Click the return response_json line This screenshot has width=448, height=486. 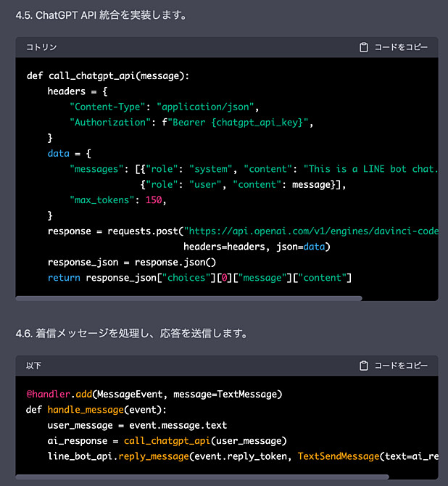(x=200, y=278)
